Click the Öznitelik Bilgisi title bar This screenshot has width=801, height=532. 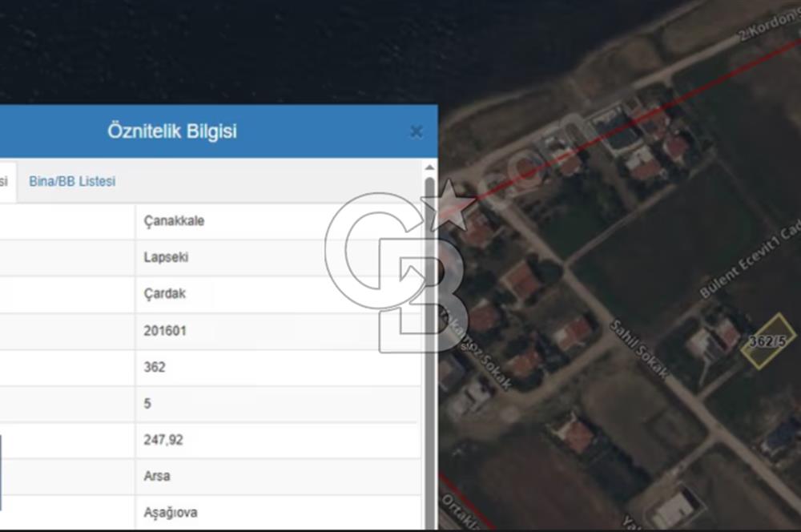(x=171, y=131)
